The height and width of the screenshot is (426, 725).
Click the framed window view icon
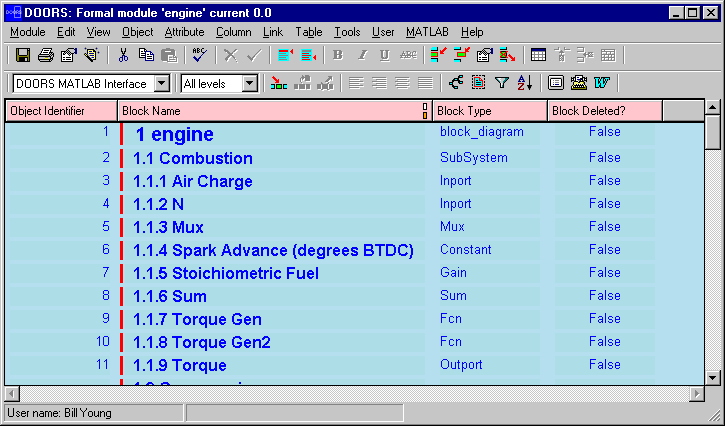point(556,83)
